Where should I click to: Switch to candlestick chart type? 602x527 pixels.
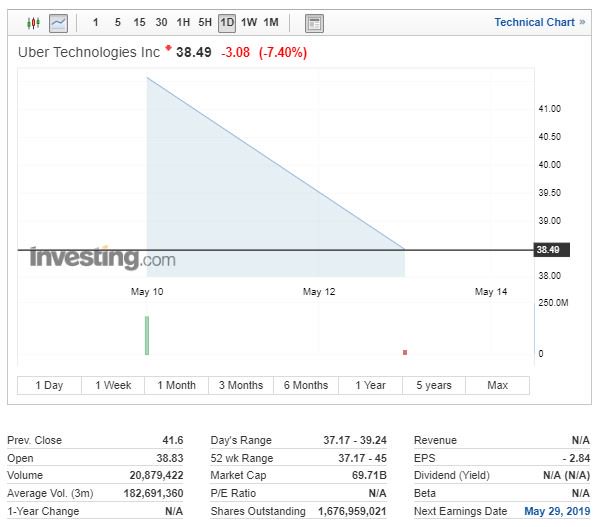33,23
